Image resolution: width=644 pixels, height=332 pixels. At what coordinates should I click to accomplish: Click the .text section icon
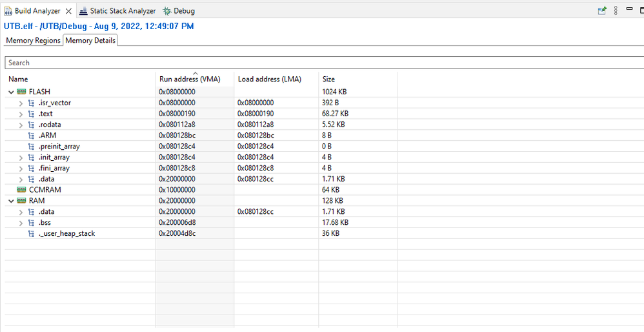coord(31,114)
